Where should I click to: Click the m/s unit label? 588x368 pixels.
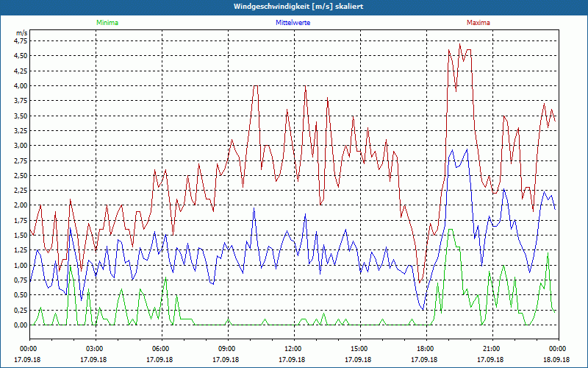coord(22,33)
